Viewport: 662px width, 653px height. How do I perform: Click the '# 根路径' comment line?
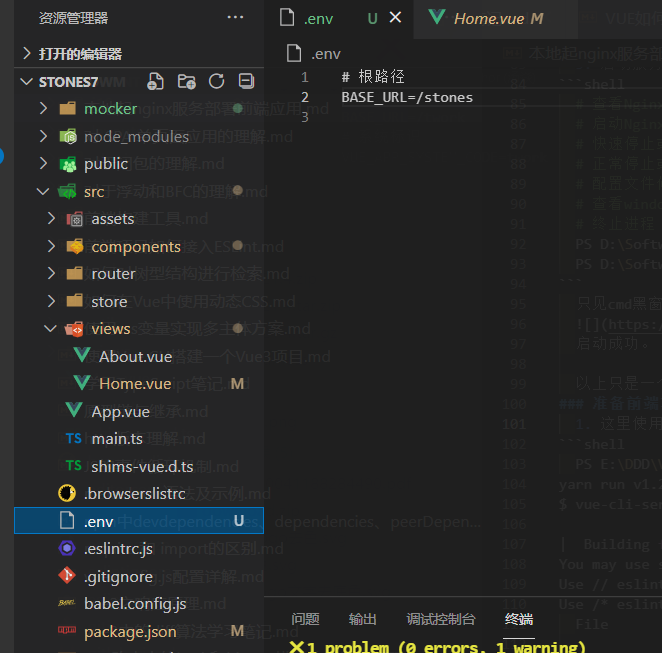(x=373, y=76)
